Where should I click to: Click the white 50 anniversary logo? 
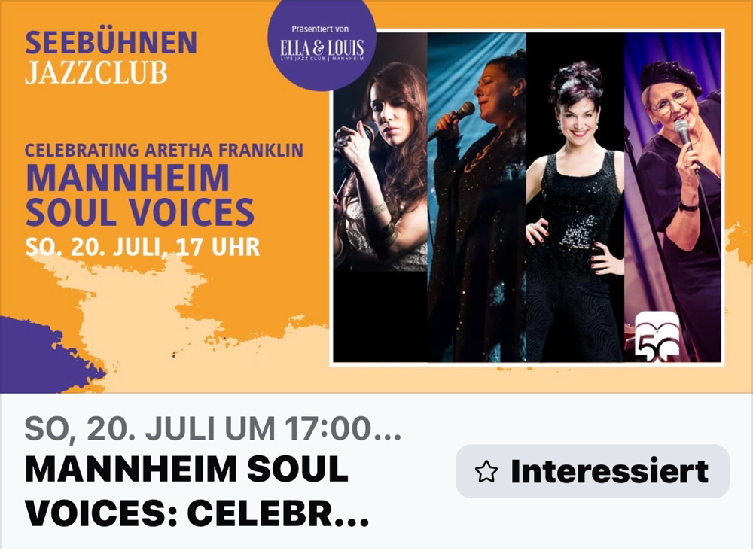coord(657,336)
